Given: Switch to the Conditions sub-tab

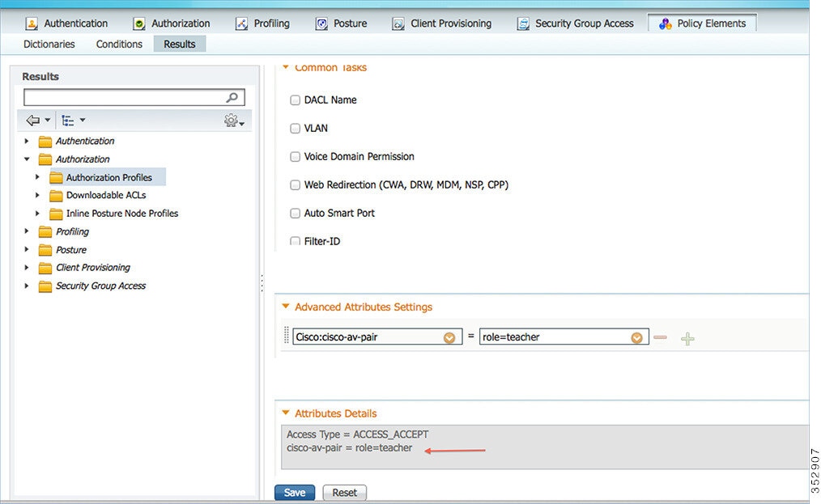Looking at the screenshot, I should pos(119,44).
